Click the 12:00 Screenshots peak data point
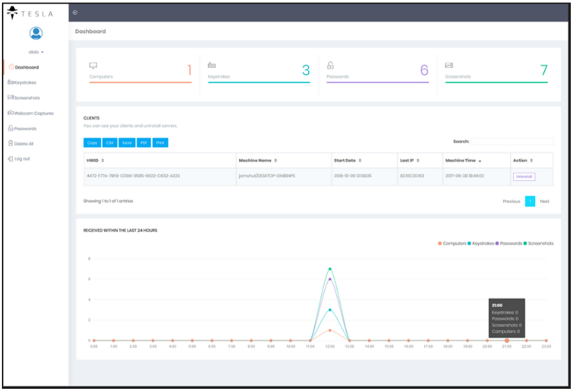 point(330,269)
